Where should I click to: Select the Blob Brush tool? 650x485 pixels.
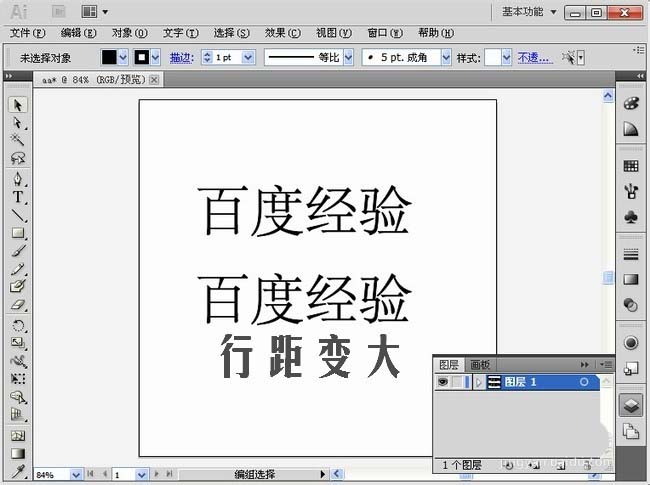click(17, 286)
